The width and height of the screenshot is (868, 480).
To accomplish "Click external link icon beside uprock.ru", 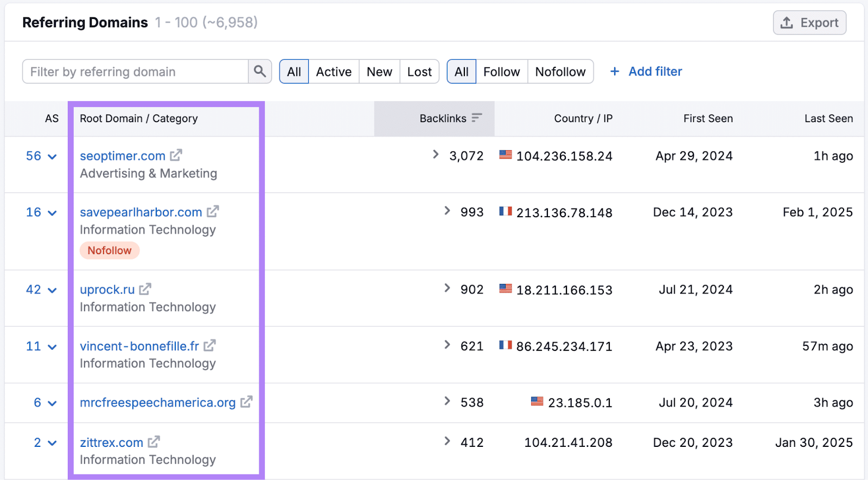I will click(145, 289).
